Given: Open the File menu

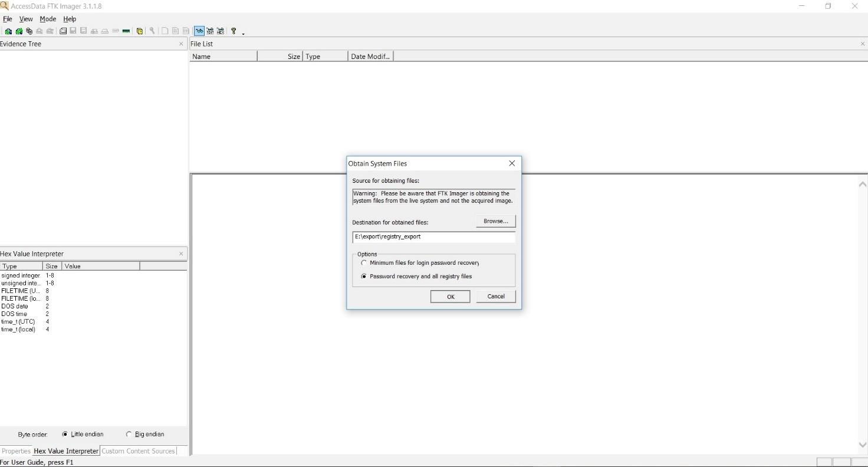Looking at the screenshot, I should click(x=8, y=19).
